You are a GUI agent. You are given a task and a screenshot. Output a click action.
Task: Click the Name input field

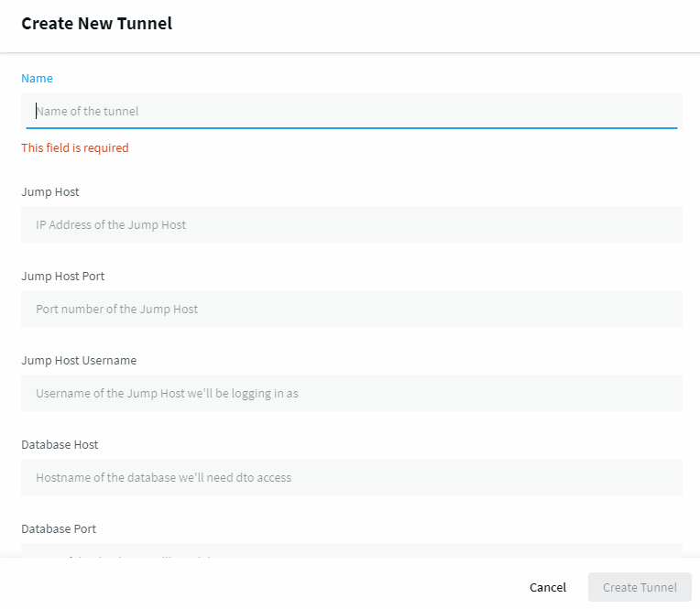352,111
